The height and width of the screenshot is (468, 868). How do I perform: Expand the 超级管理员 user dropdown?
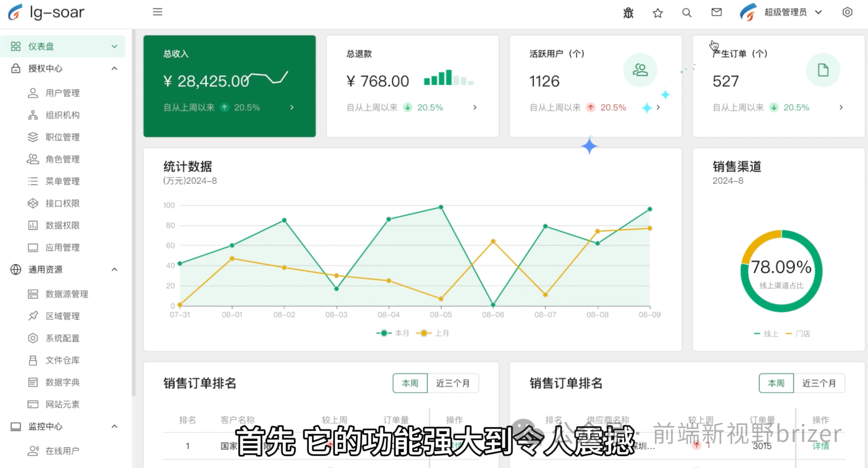818,12
